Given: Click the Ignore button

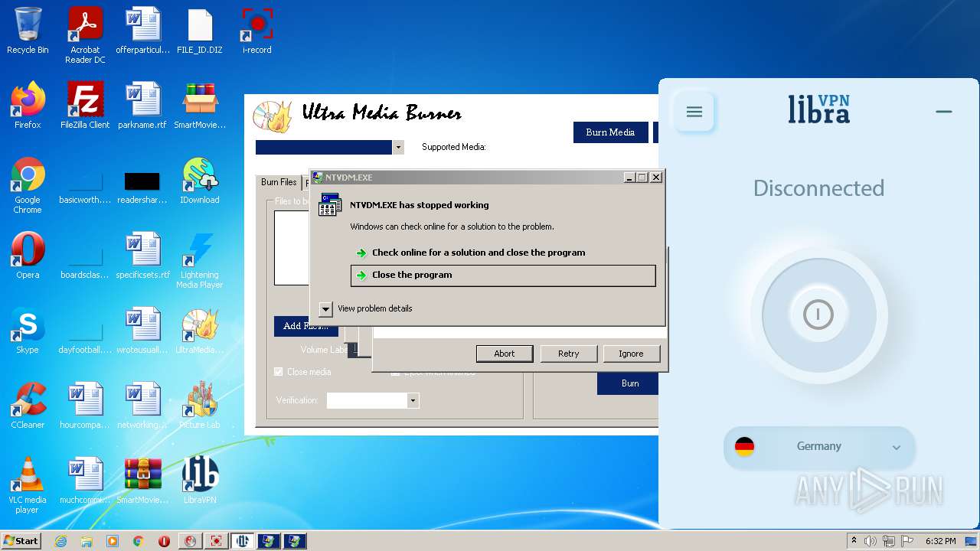Looking at the screenshot, I should click(x=631, y=354).
